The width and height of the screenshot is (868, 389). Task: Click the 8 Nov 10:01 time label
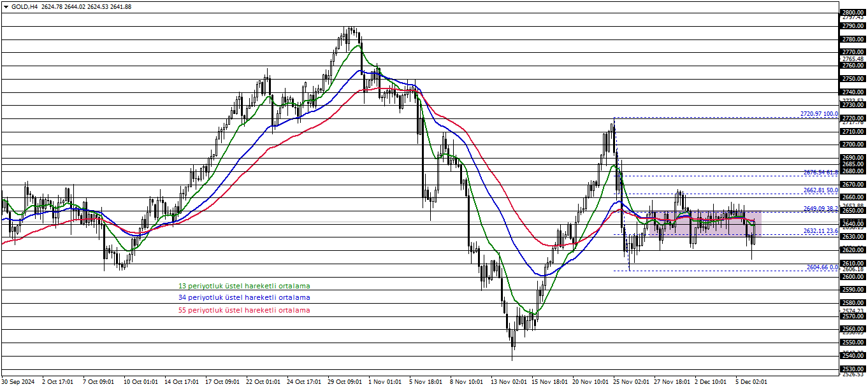pyautogui.click(x=467, y=382)
